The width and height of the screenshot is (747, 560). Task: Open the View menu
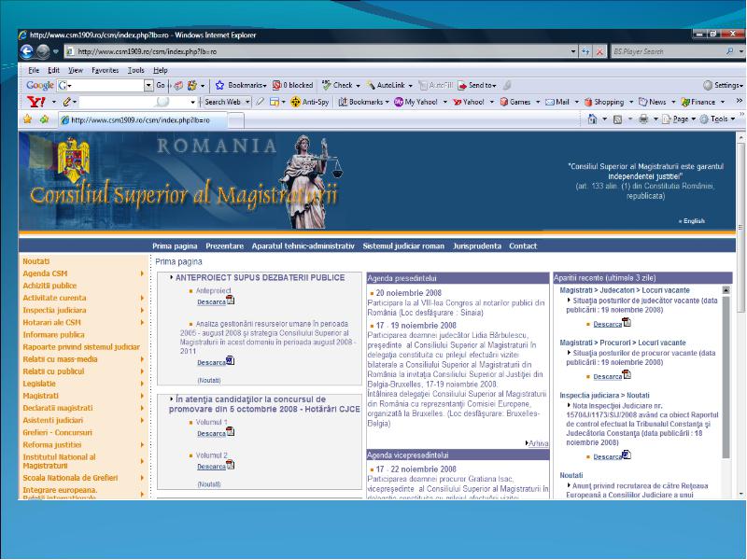click(76, 70)
